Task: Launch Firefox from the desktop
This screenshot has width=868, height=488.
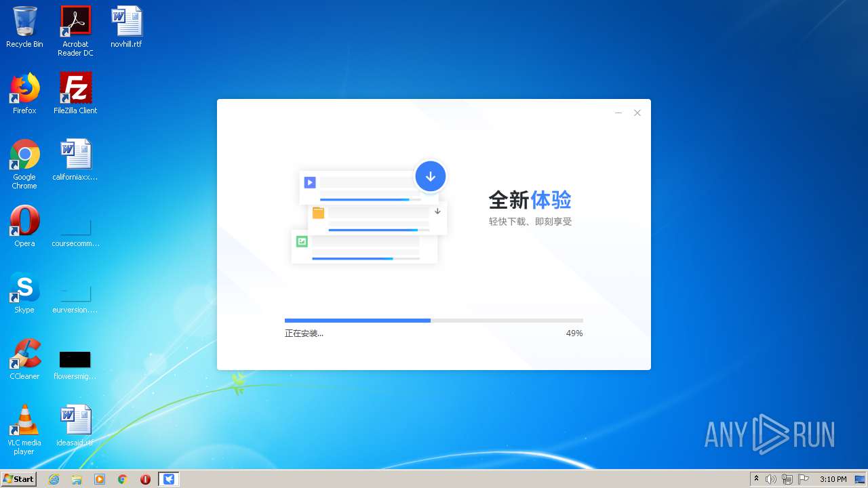Action: [24, 94]
